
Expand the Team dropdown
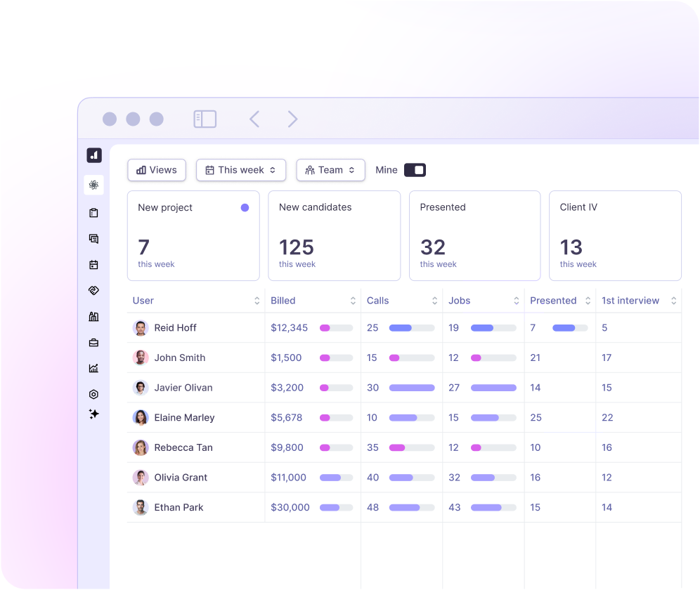(x=330, y=170)
